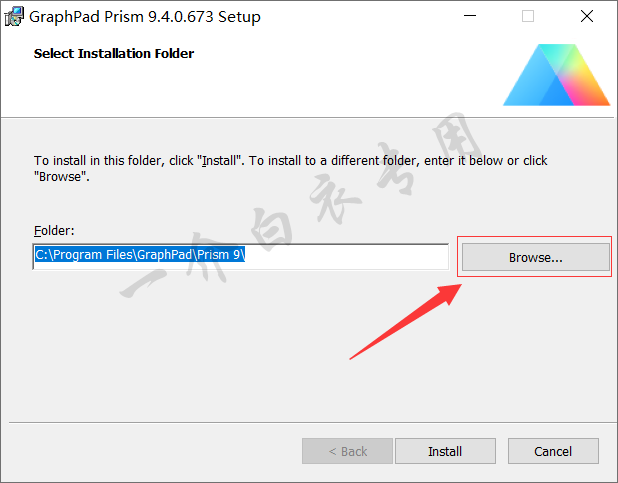The width and height of the screenshot is (618, 483).
Task: Click the installer icon in the title bar
Action: [x=14, y=16]
